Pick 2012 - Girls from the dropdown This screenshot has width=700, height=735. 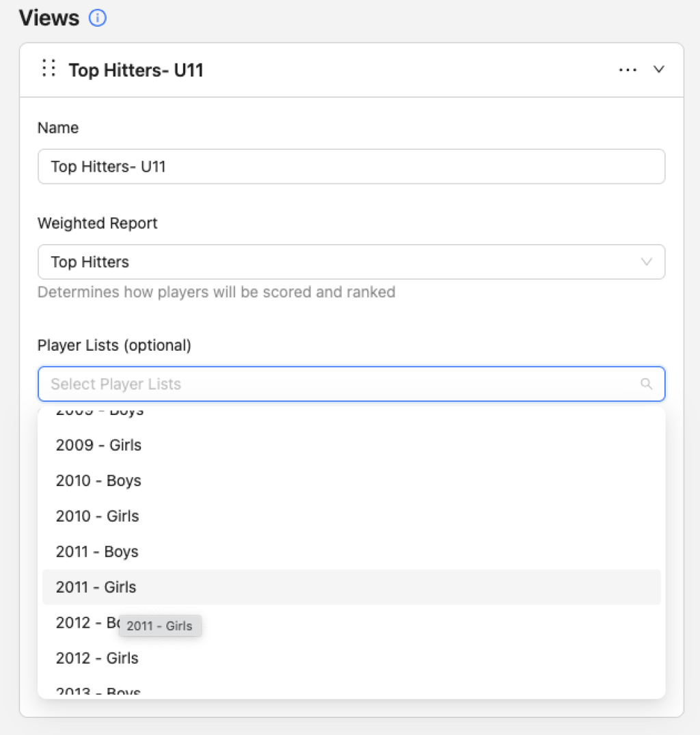pos(97,658)
